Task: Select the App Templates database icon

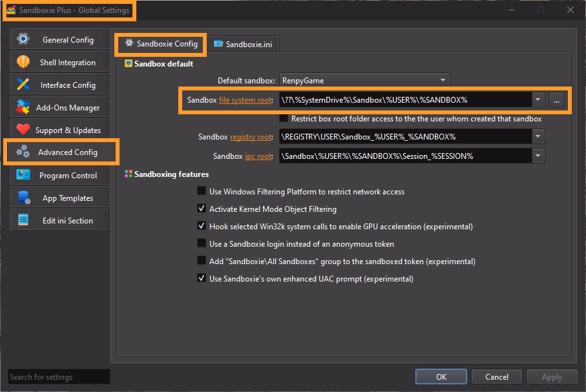Action: 23,198
